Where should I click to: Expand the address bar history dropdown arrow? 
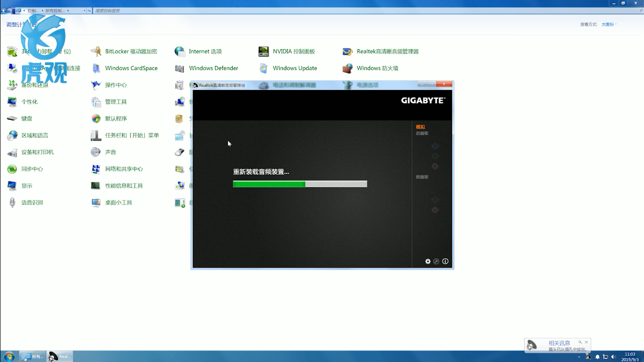(85, 11)
